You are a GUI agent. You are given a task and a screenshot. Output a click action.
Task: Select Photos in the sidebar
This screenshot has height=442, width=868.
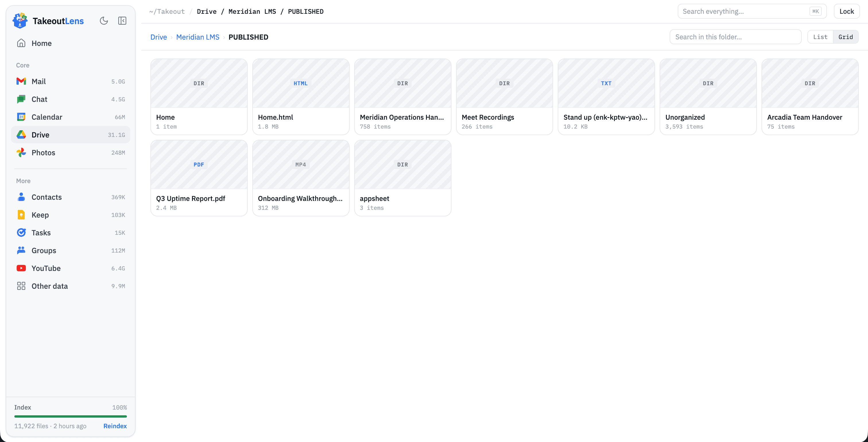click(x=70, y=153)
